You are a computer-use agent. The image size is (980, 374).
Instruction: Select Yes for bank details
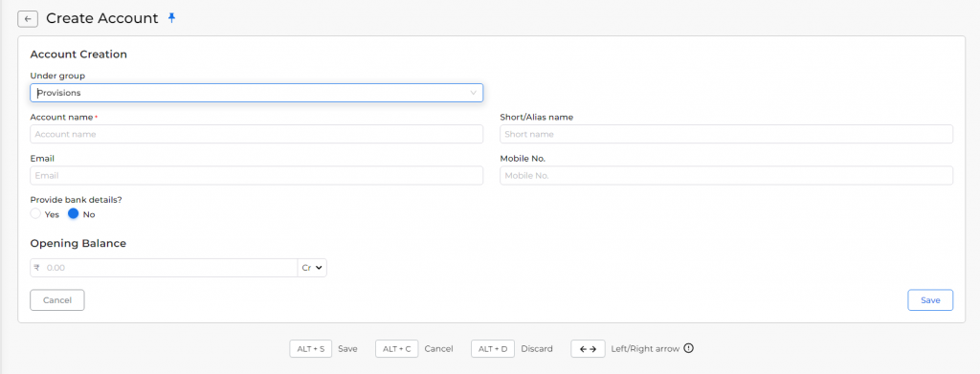pyautogui.click(x=35, y=213)
